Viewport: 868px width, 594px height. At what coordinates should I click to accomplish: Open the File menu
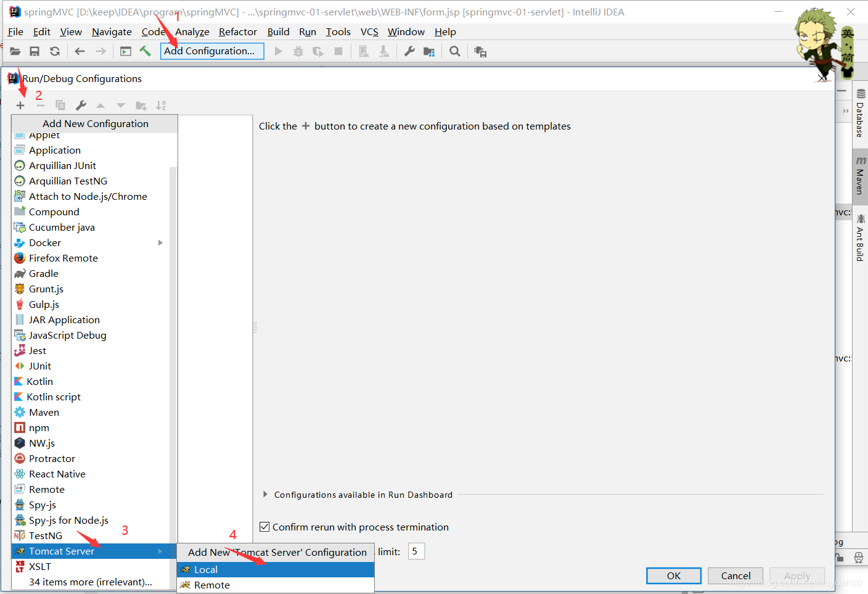point(15,31)
